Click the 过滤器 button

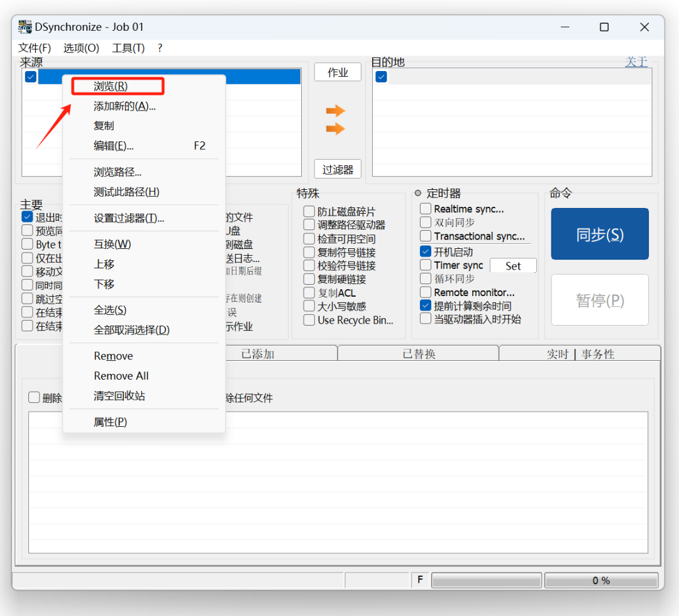[338, 169]
